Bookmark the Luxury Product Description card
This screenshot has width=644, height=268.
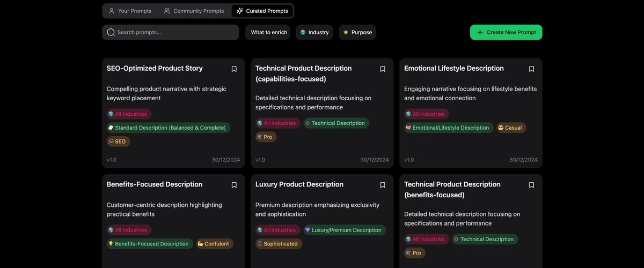(383, 184)
